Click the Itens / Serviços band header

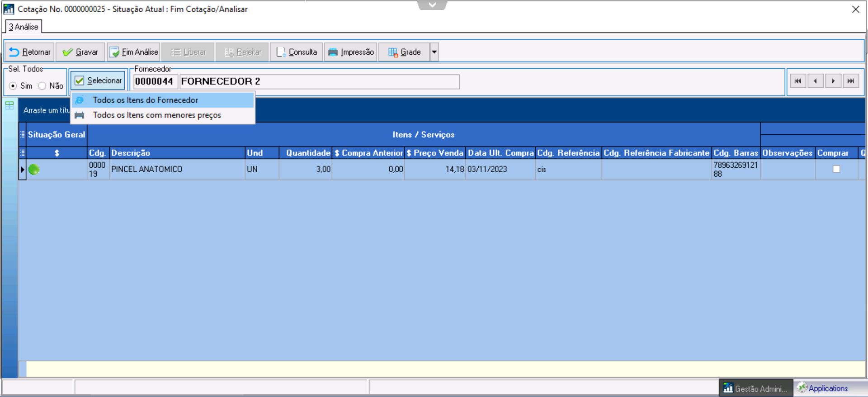pos(424,135)
